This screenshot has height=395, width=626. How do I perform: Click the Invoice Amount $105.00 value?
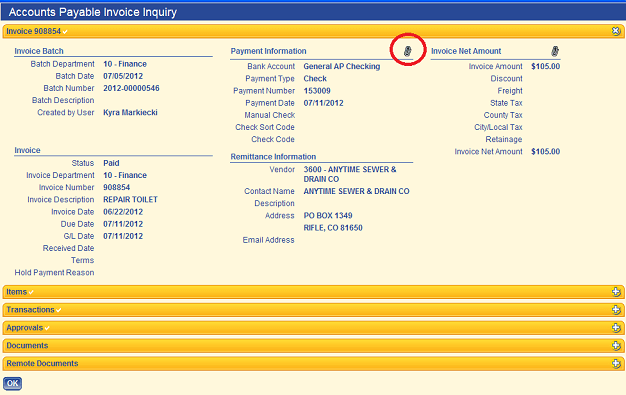545,66
